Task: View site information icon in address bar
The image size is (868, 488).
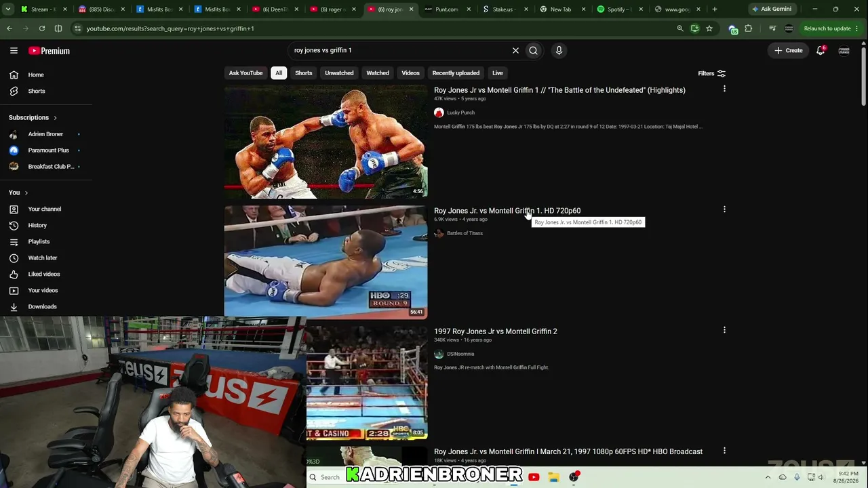Action: (78, 28)
